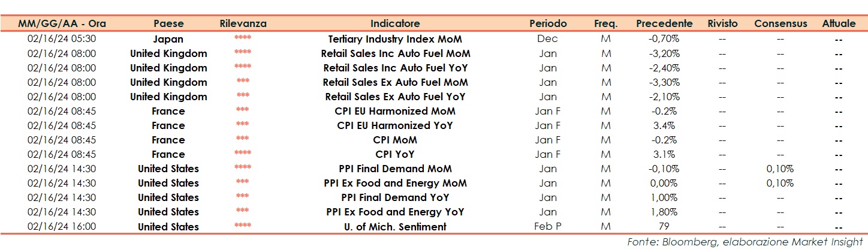The width and height of the screenshot is (868, 249).
Task: Click the PPI Final Demand MoM consensus value
Action: click(780, 169)
